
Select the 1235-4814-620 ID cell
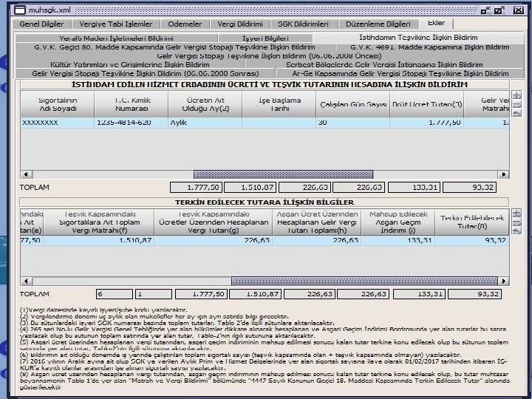[132, 123]
